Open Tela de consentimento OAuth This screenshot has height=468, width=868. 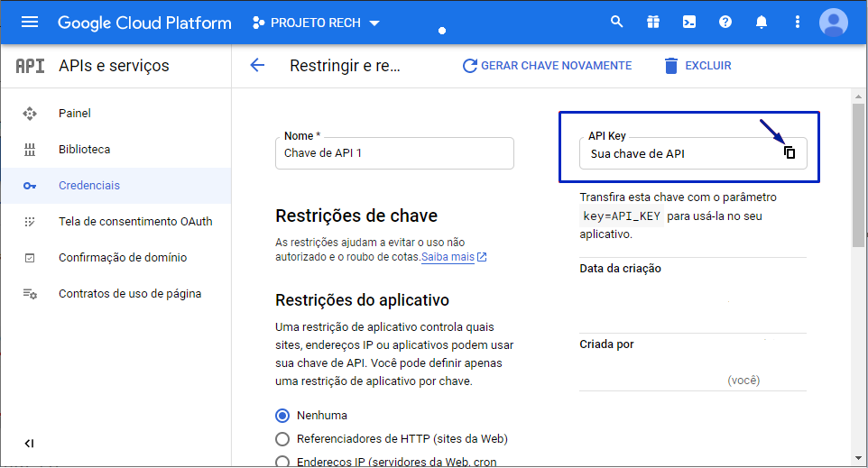click(116, 221)
